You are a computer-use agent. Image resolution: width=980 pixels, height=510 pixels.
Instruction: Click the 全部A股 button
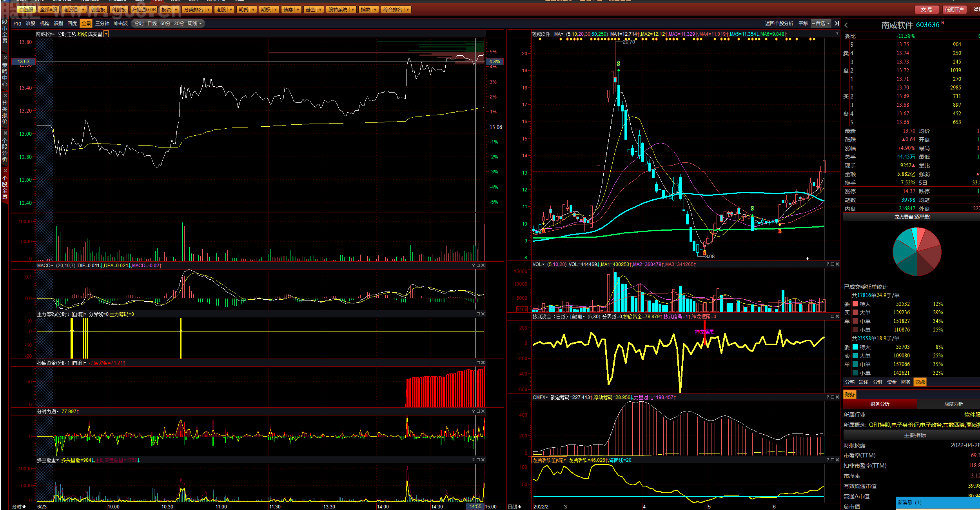[49, 9]
